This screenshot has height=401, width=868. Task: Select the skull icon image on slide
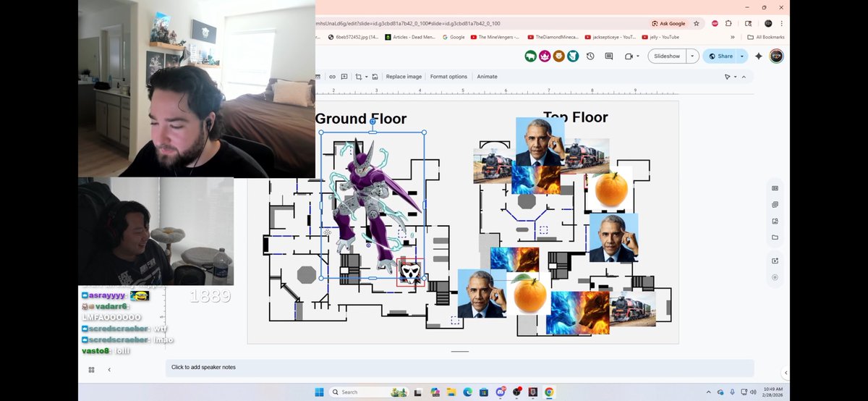410,273
